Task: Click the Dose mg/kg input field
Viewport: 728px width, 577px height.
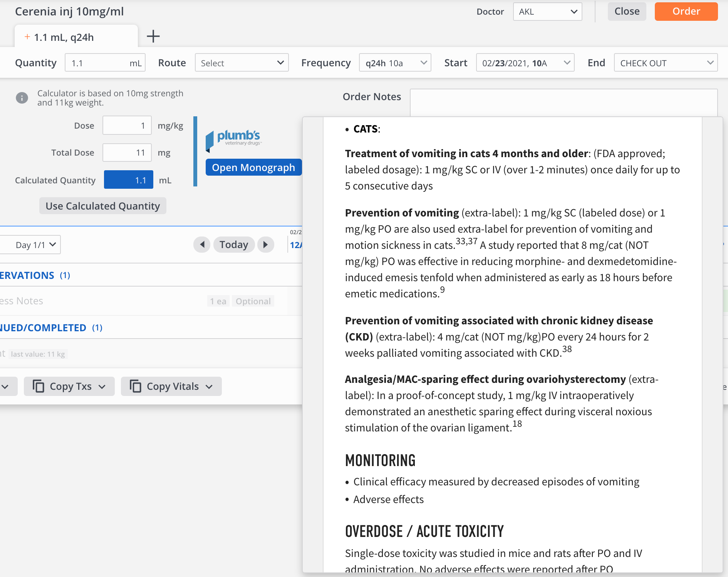Action: [x=127, y=126]
